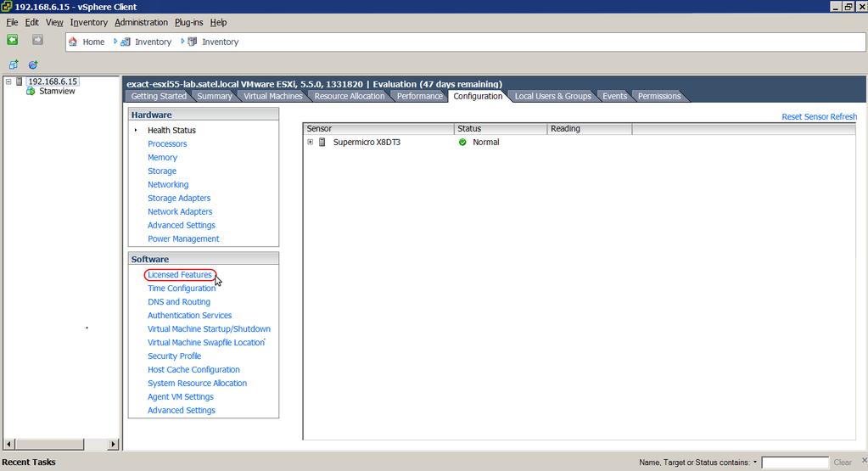868x471 pixels.
Task: Click the new resource pool toolbar icon
Action: (32, 64)
